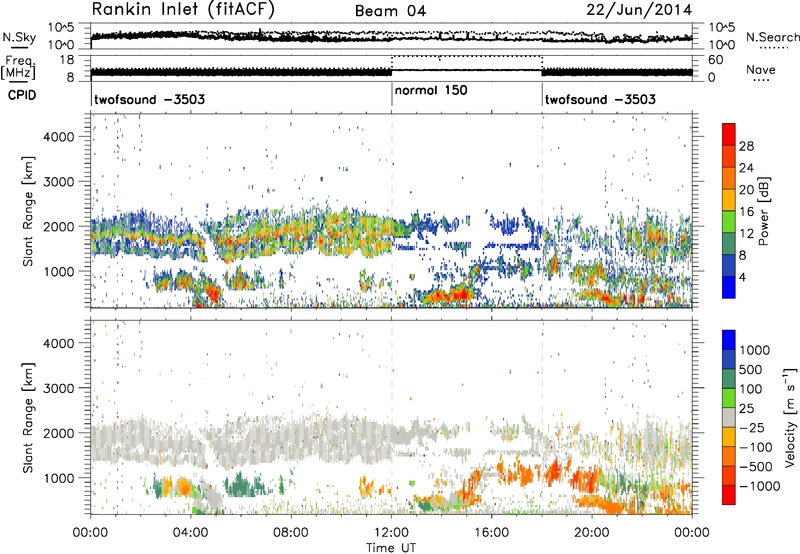Click the Power [dB] colorbar title
Viewport: 800px width, 554px height.
point(763,211)
